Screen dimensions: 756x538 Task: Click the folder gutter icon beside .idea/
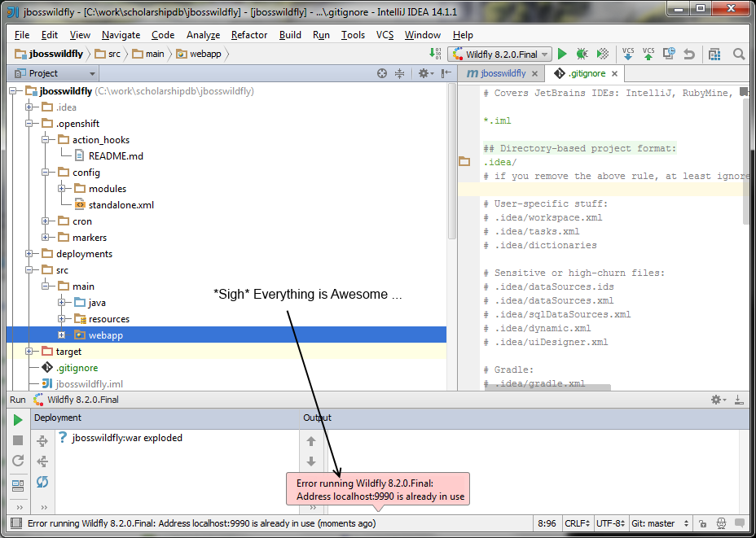click(464, 161)
